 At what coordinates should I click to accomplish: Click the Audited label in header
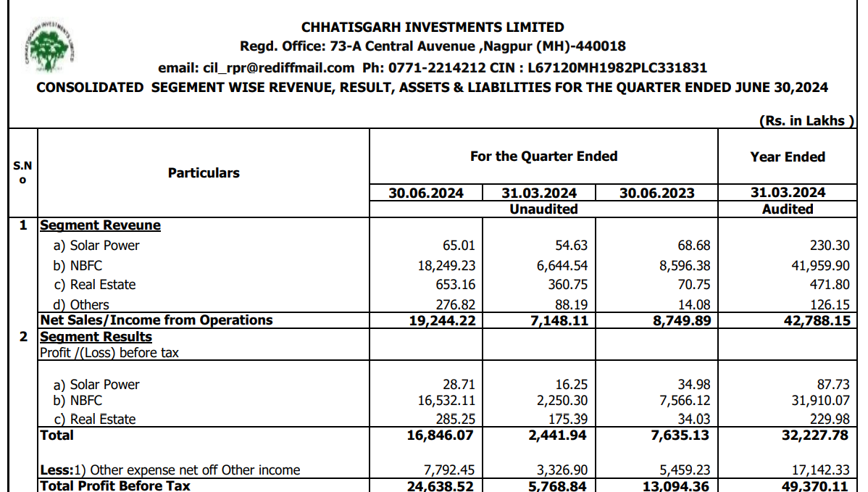click(788, 209)
